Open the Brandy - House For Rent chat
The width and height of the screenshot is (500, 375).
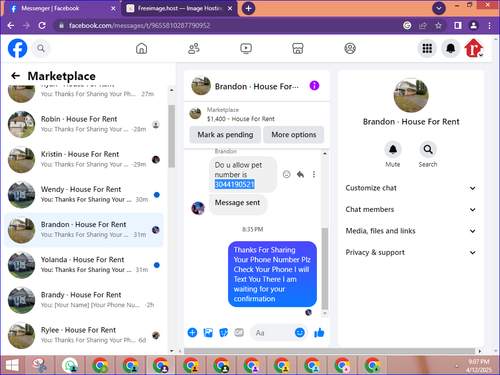click(x=84, y=300)
